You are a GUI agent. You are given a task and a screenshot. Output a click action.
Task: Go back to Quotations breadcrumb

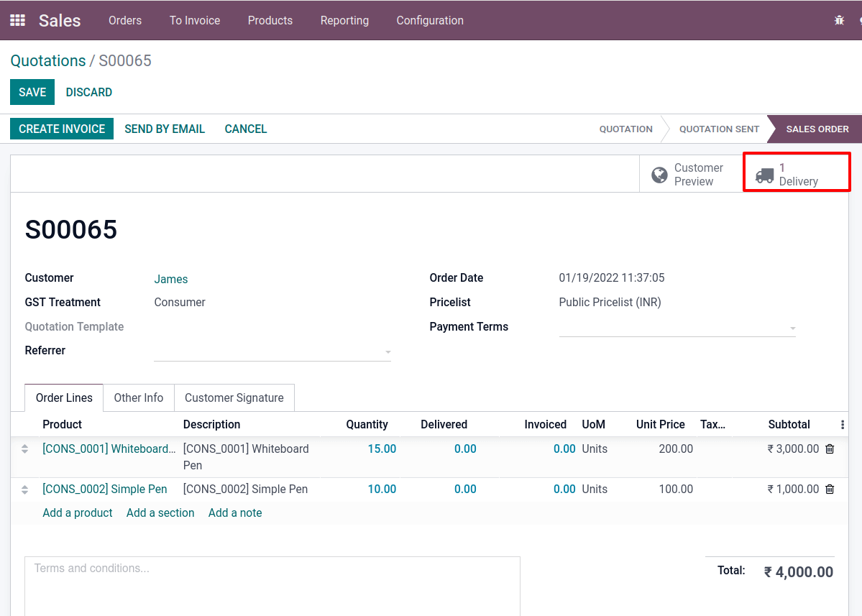click(48, 60)
